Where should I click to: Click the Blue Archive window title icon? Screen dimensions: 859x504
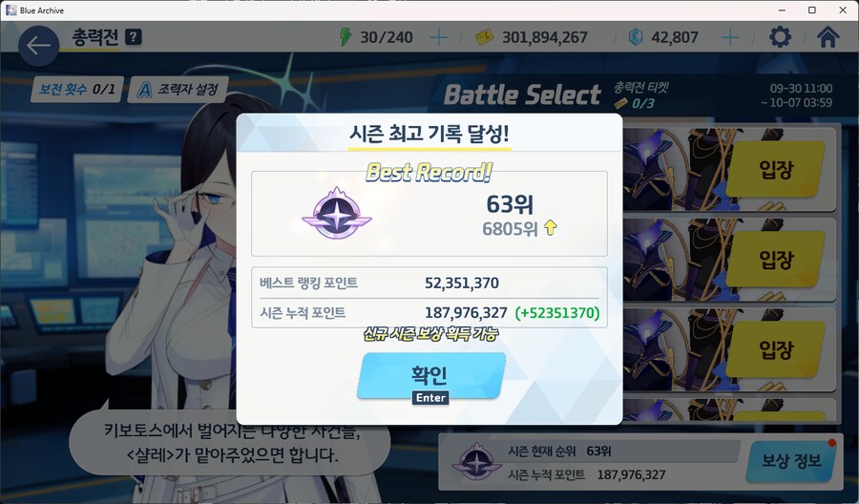10,10
